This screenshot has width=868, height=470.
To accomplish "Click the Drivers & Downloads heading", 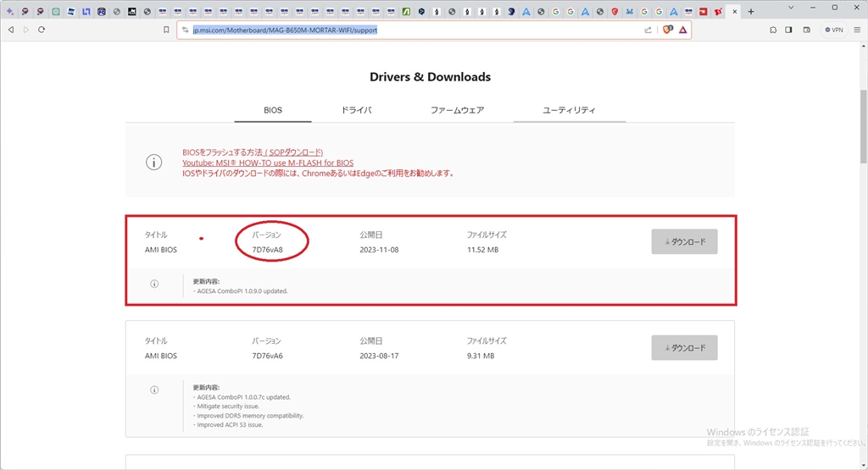I will pos(430,77).
